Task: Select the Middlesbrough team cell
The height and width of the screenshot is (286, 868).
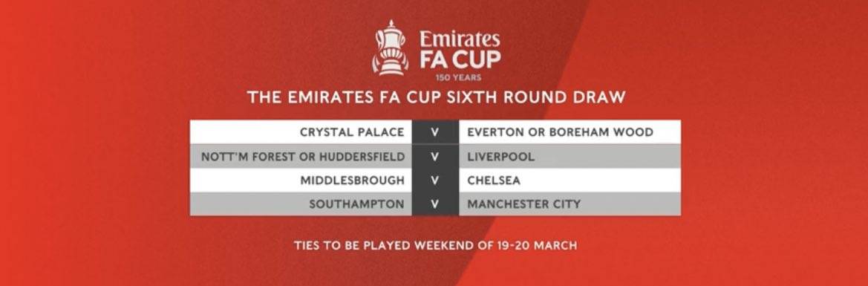Action: (301, 181)
